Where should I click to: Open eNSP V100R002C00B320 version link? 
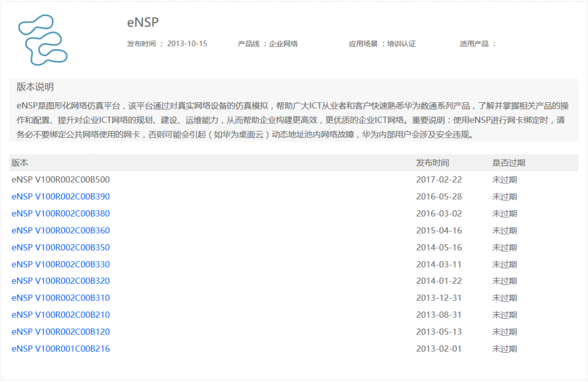click(60, 281)
